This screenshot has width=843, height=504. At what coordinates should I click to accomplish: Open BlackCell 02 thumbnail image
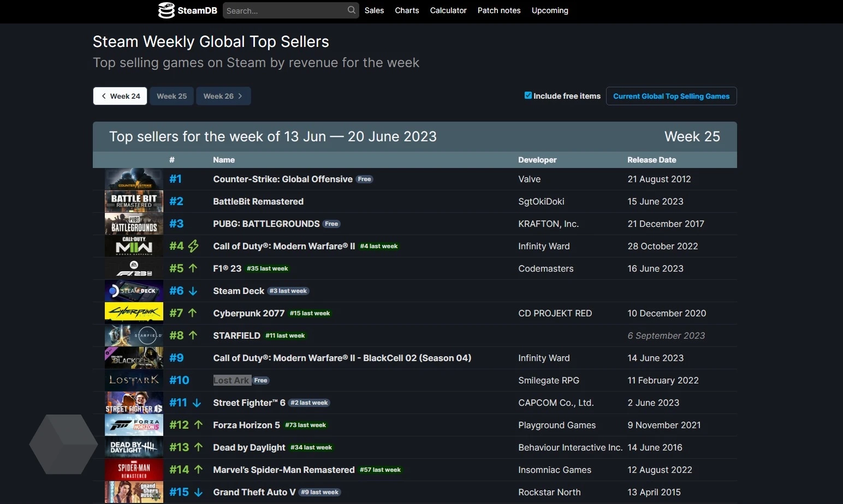tap(134, 358)
